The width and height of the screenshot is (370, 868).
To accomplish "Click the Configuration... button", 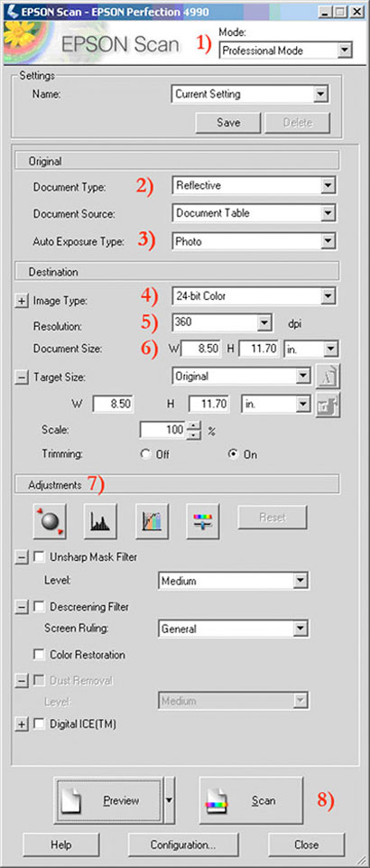I will click(183, 845).
